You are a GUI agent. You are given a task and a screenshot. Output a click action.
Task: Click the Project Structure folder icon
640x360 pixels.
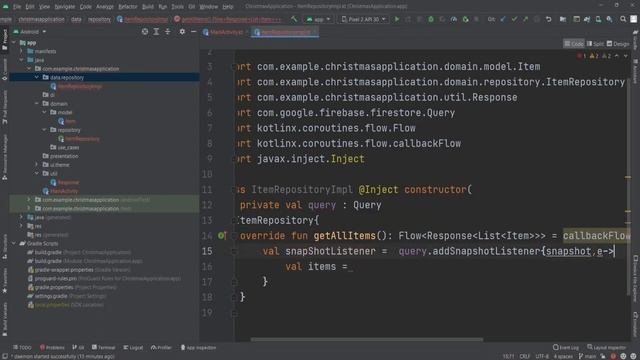tap(563, 19)
